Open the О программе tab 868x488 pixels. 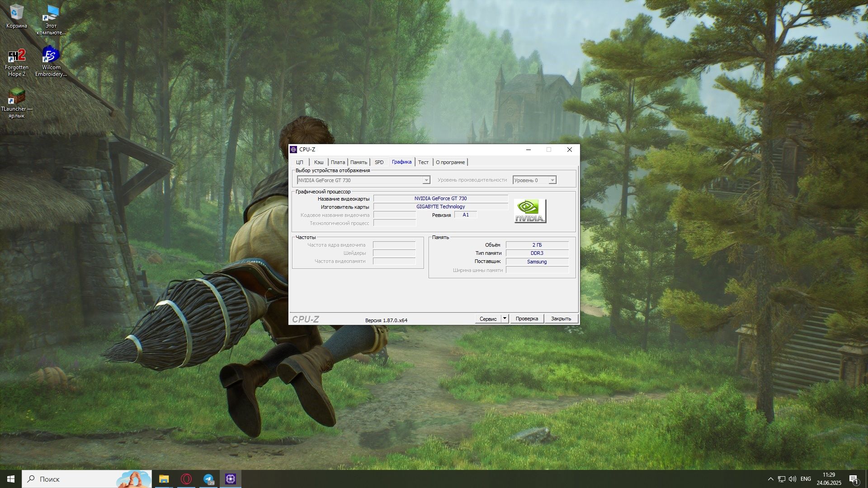tap(450, 162)
